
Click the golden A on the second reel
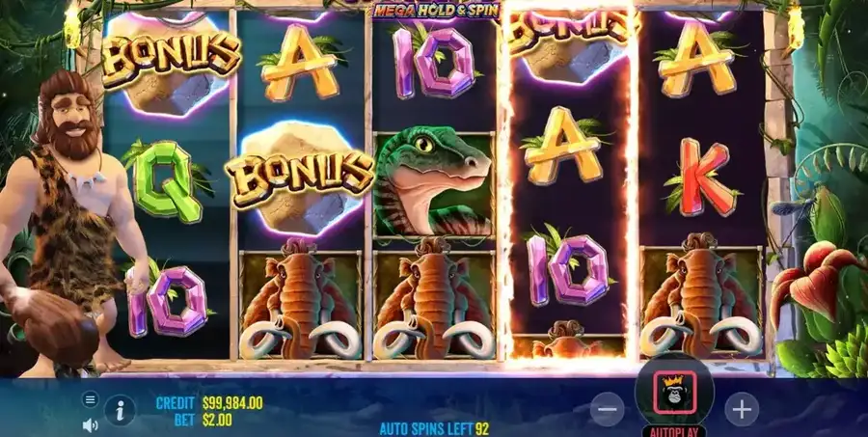[300, 64]
